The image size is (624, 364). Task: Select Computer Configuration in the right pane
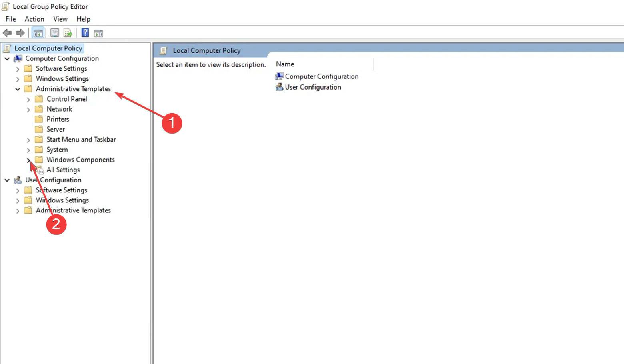tap(321, 76)
